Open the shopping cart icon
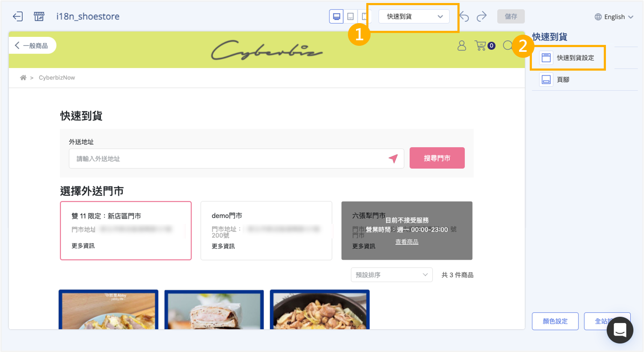The width and height of the screenshot is (644, 352). coord(481,45)
